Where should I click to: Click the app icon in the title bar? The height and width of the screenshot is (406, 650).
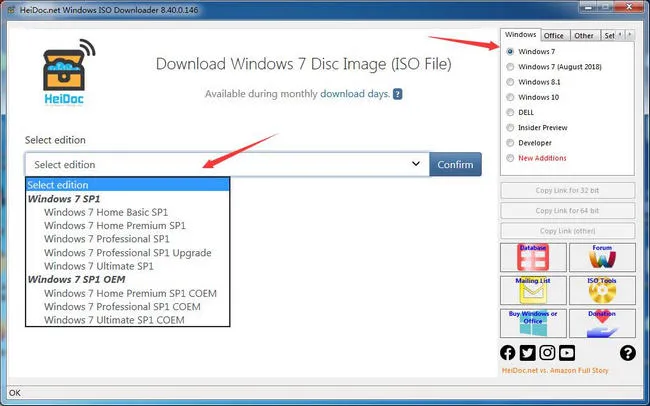tap(11, 10)
